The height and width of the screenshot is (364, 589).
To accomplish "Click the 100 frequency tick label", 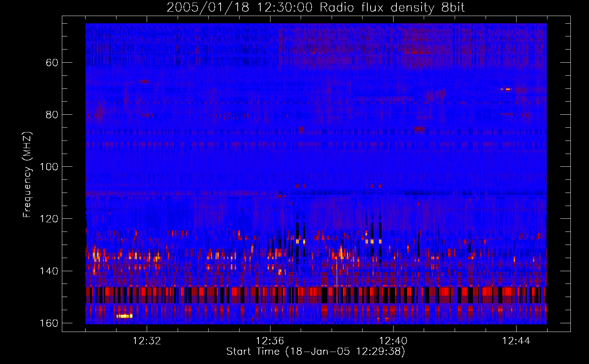I will point(49,167).
